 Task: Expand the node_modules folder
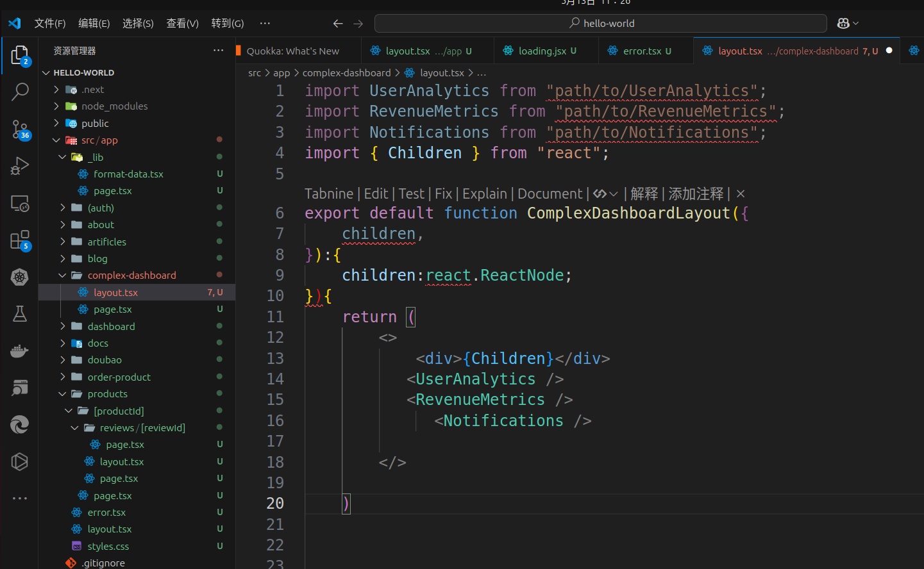[x=114, y=106]
